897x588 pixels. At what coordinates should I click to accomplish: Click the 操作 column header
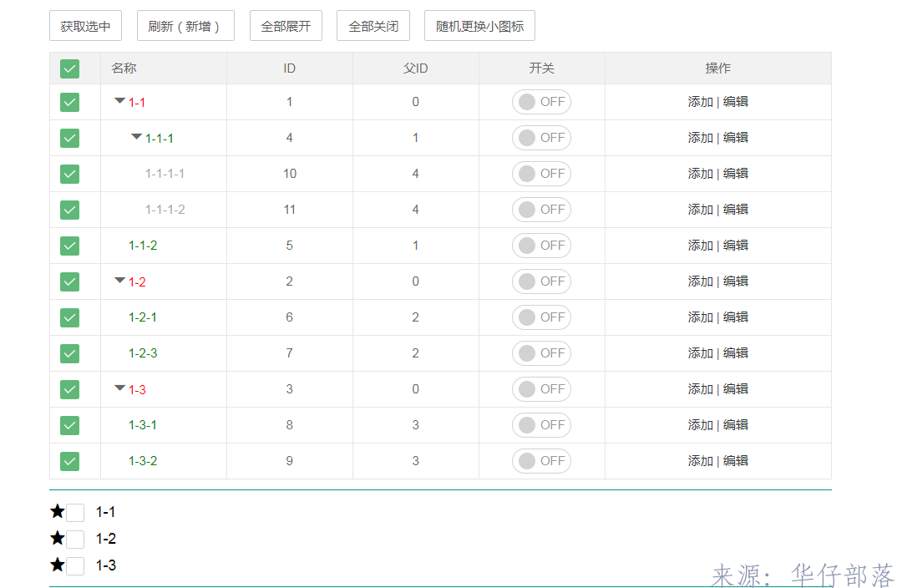[x=718, y=68]
